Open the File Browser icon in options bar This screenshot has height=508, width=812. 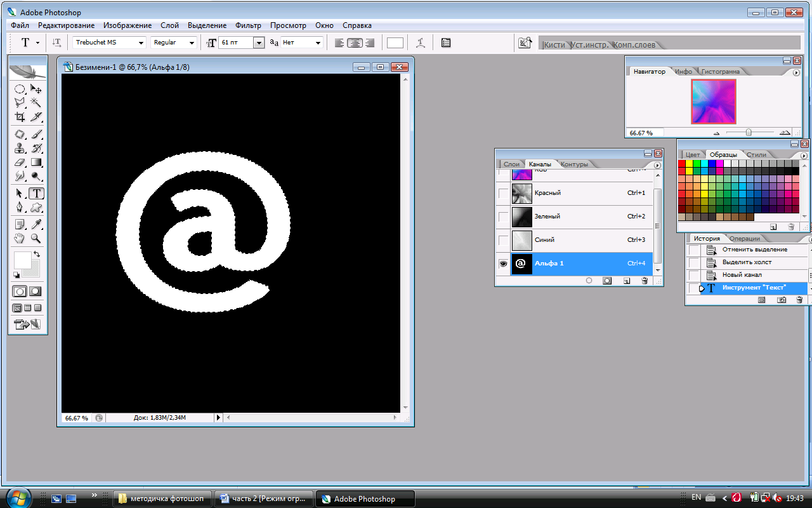point(525,43)
